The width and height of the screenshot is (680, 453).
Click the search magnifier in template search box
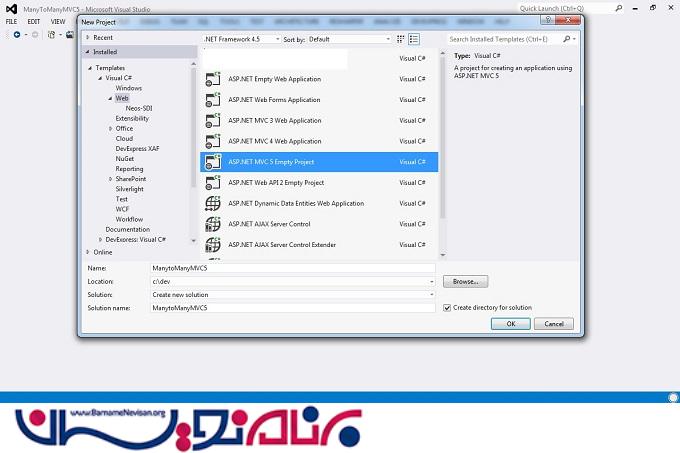coord(566,39)
